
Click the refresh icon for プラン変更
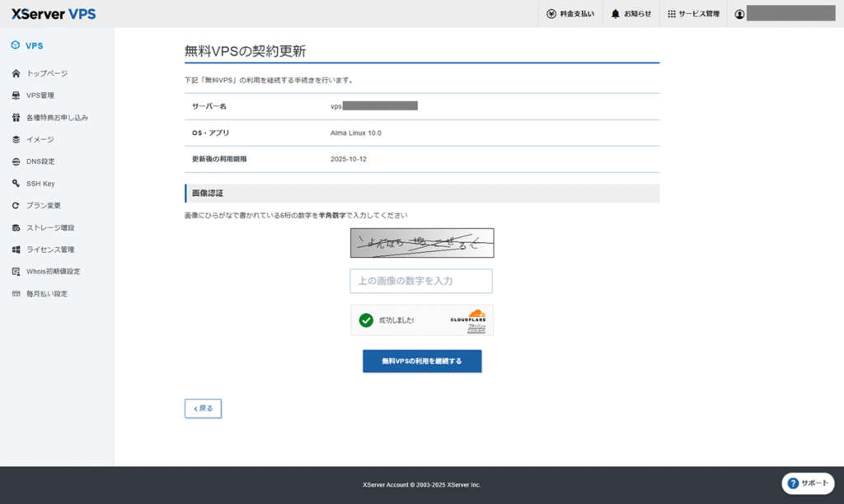point(16,205)
